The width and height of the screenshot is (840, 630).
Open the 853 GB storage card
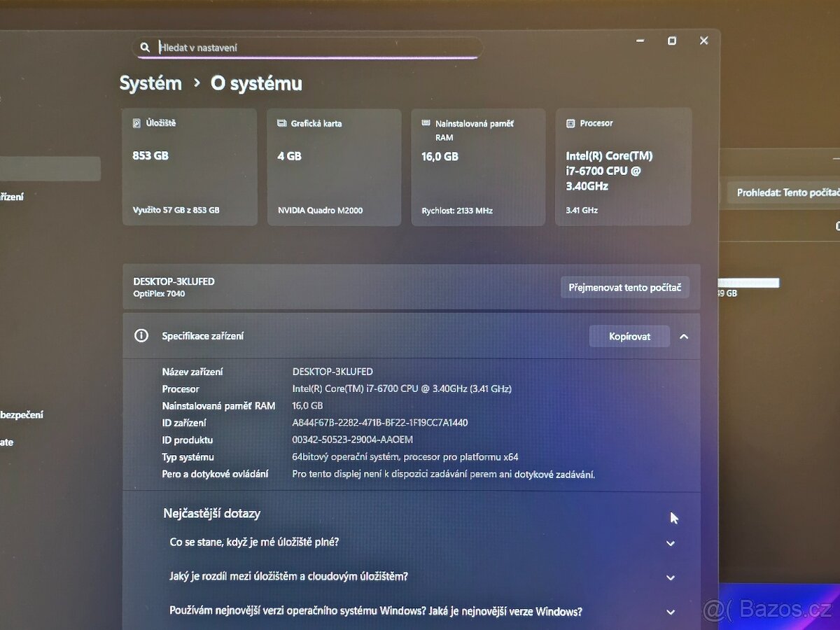pos(190,167)
